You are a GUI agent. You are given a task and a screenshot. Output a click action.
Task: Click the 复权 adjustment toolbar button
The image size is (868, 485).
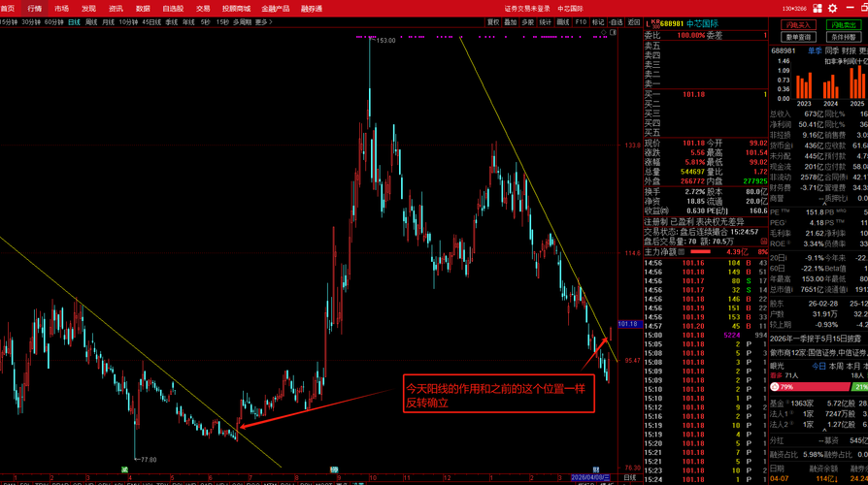(492, 22)
